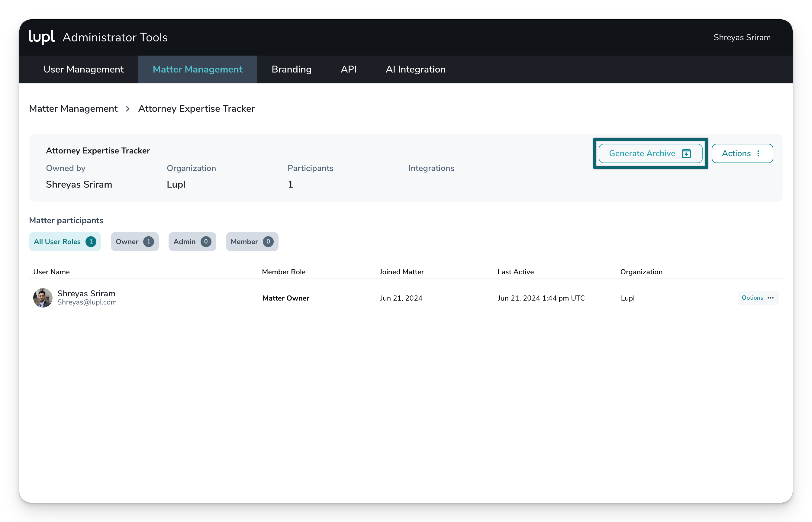Click Matter Management breadcrumb link
The image size is (812, 522).
73,109
